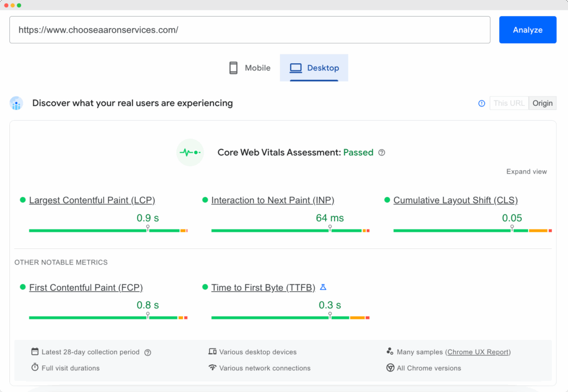Select the Origin toggle option
The width and height of the screenshot is (568, 392).
click(542, 103)
